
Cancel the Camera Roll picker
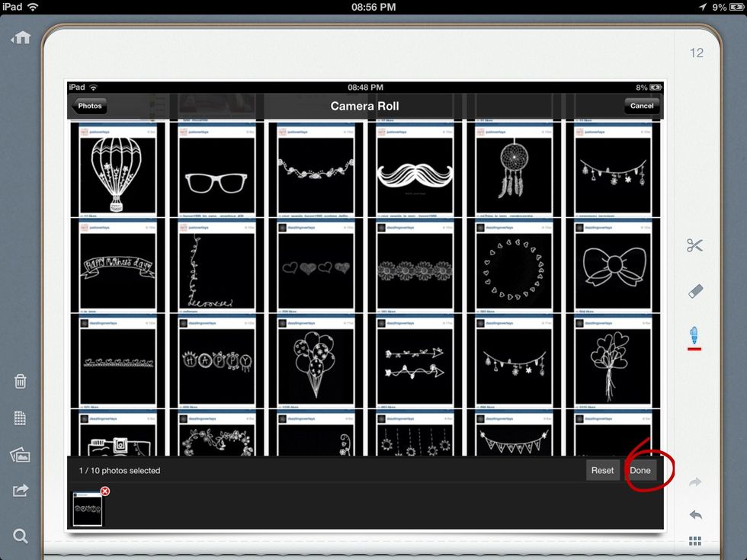tap(642, 106)
